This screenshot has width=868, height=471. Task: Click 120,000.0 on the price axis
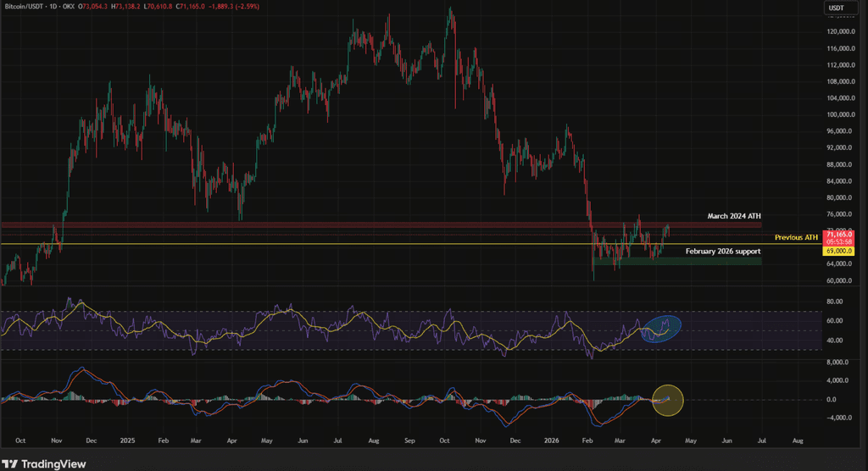coord(842,31)
